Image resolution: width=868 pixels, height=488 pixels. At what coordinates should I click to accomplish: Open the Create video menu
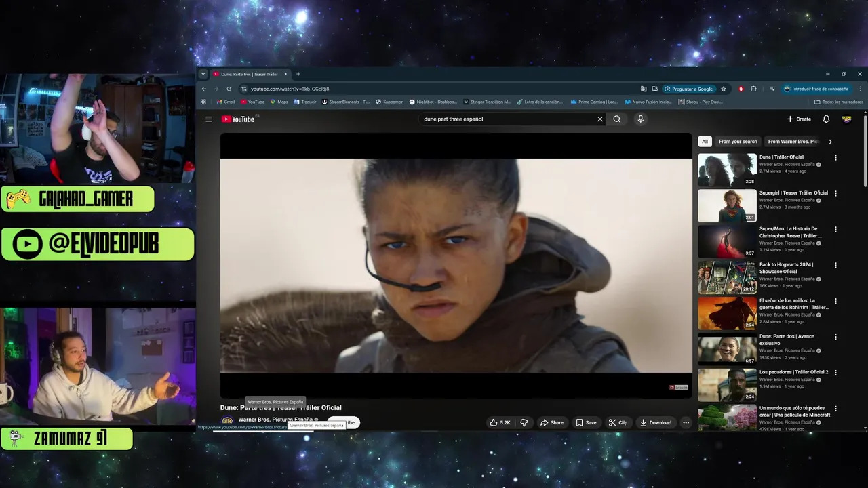[799, 119]
